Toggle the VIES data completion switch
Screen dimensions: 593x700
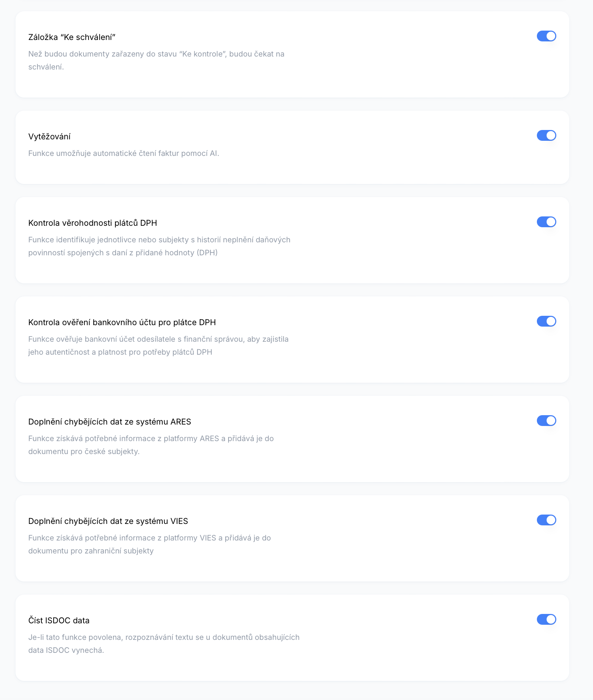[546, 520]
